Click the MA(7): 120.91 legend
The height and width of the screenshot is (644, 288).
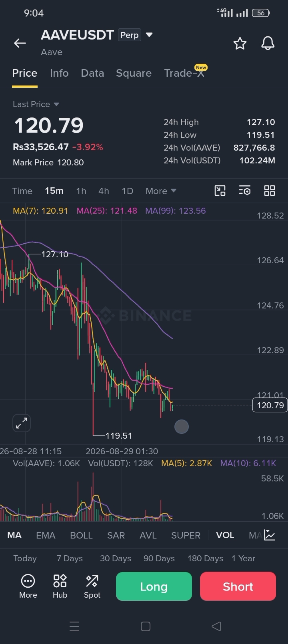40,211
